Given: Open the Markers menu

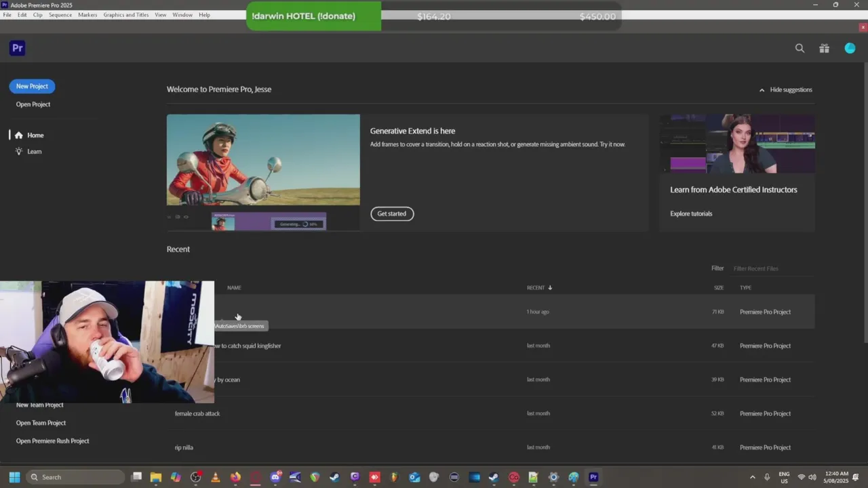Looking at the screenshot, I should (87, 15).
